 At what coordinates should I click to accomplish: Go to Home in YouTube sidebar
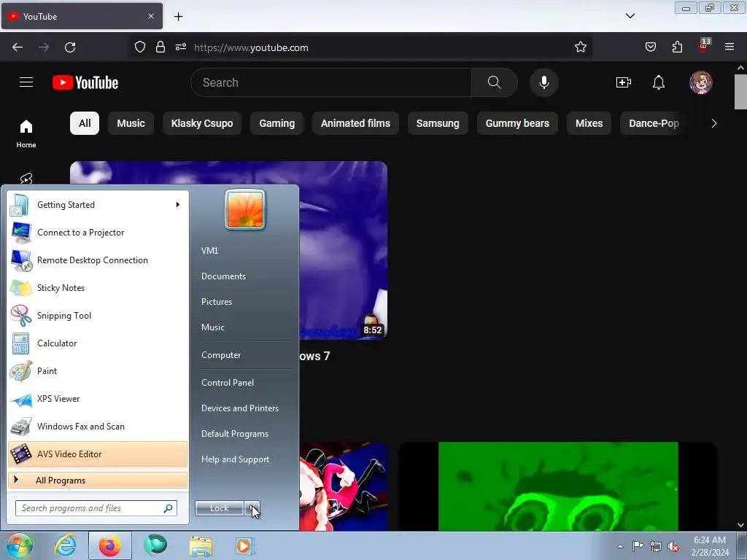26,134
